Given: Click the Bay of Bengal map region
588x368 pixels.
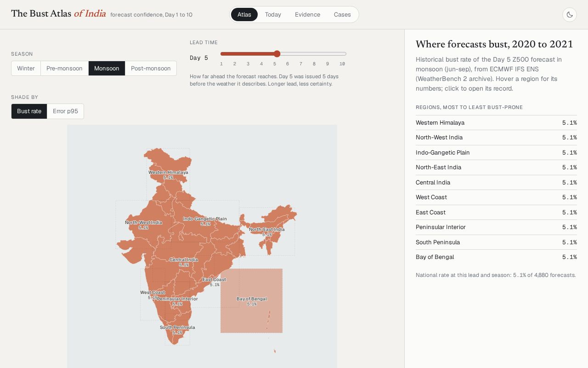Looking at the screenshot, I should pyautogui.click(x=251, y=301).
